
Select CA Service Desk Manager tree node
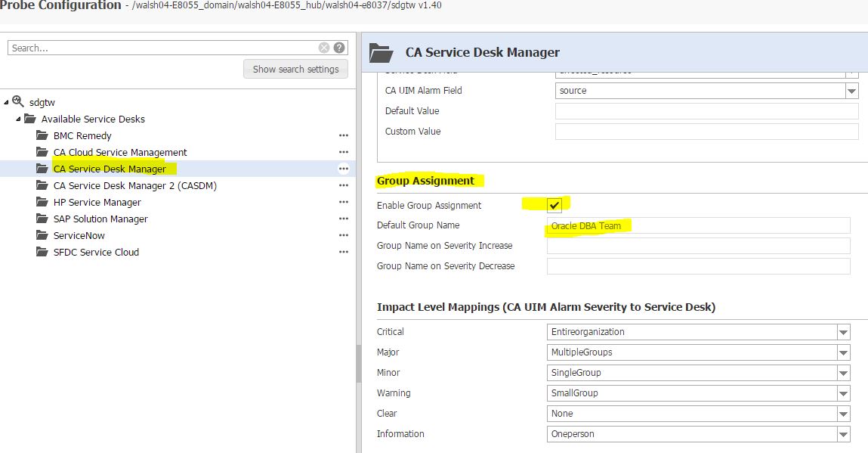[x=110, y=169]
